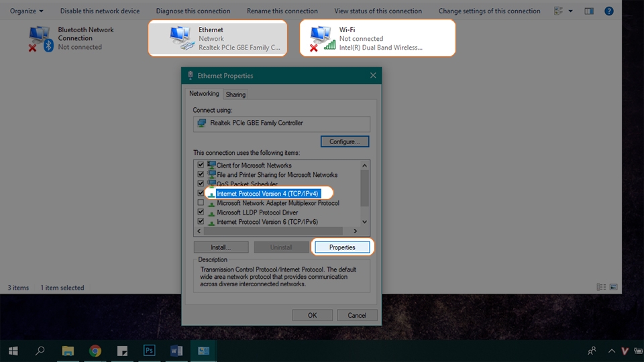Screen dimensions: 644x362
Task: Switch to the Networking tab
Action: (x=204, y=94)
